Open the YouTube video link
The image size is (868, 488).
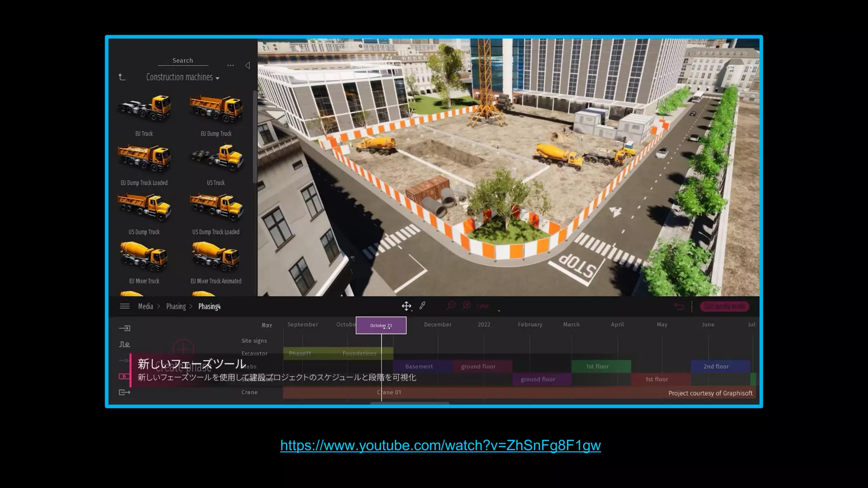[440, 445]
